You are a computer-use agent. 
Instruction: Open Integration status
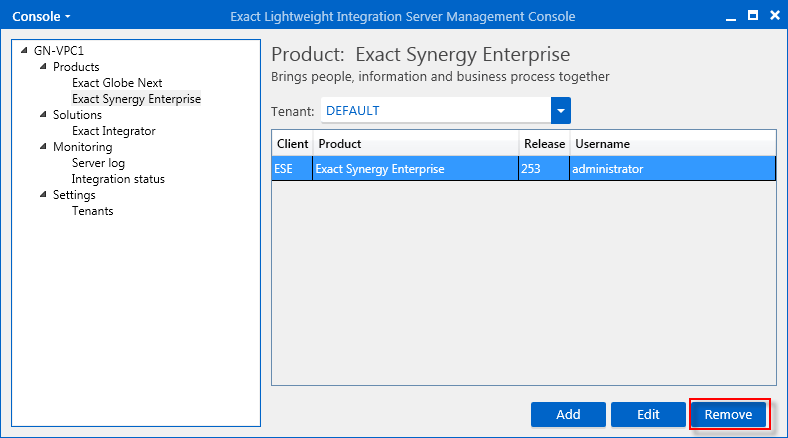point(118,179)
